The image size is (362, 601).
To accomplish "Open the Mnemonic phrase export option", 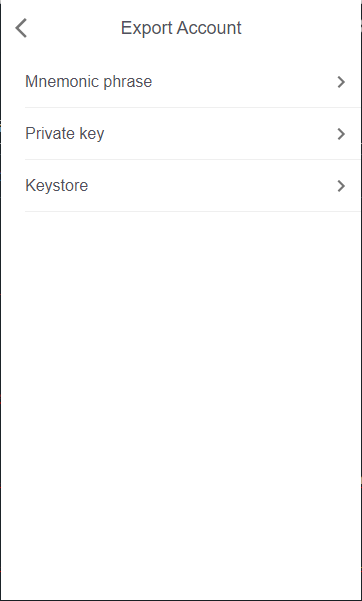I will tap(192, 82).
